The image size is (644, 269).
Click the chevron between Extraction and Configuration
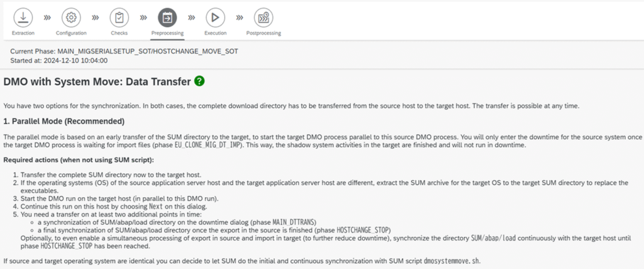[x=47, y=18]
